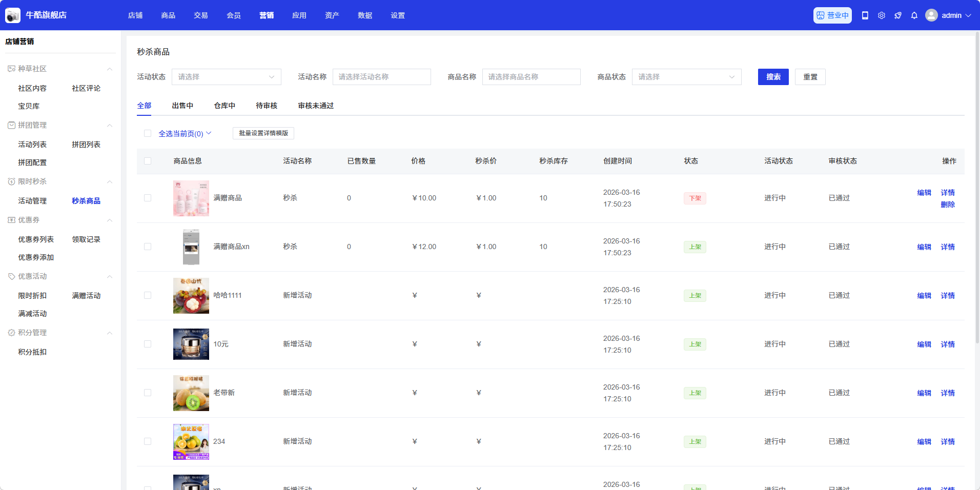This screenshot has height=490, width=980.
Task: Open the 商品状态 dropdown
Action: tap(686, 77)
